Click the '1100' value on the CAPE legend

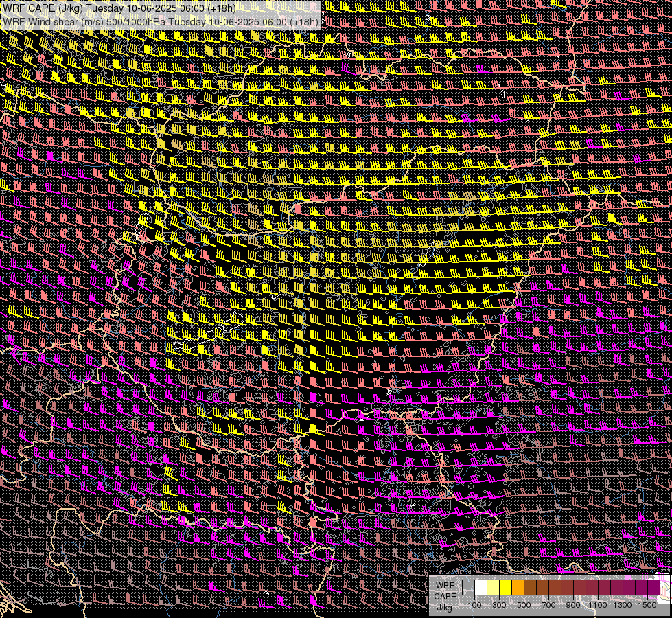(x=598, y=605)
